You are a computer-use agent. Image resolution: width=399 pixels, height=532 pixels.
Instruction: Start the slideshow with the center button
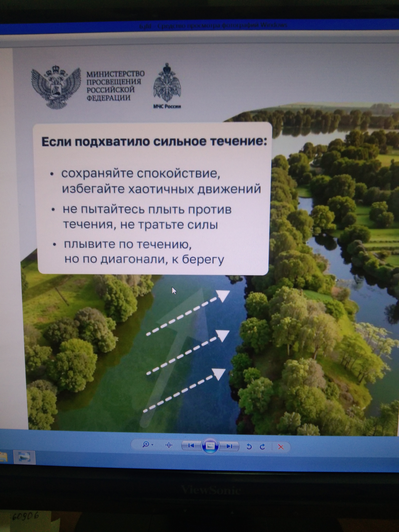click(x=210, y=446)
